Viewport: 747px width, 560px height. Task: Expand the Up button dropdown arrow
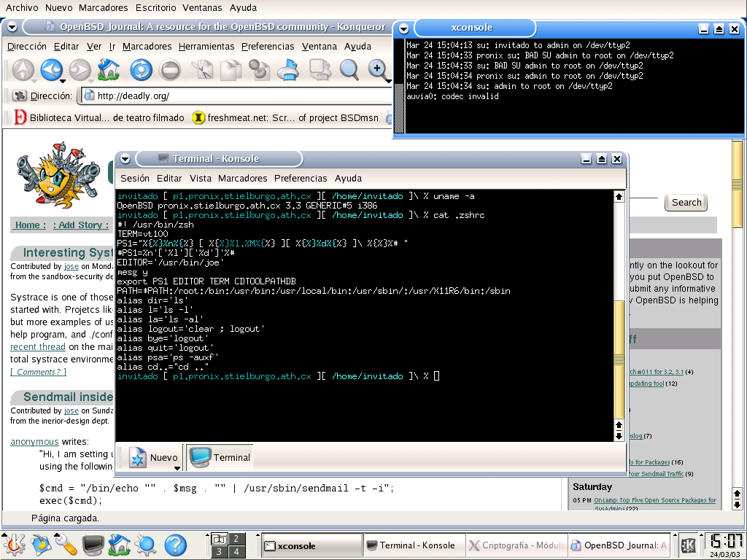34,81
